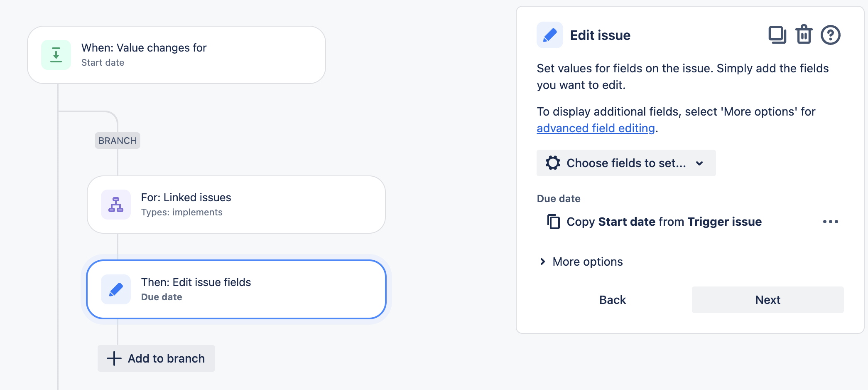Screen dimensions: 868x390
Task: Open help via the question mark icon
Action: (x=830, y=35)
